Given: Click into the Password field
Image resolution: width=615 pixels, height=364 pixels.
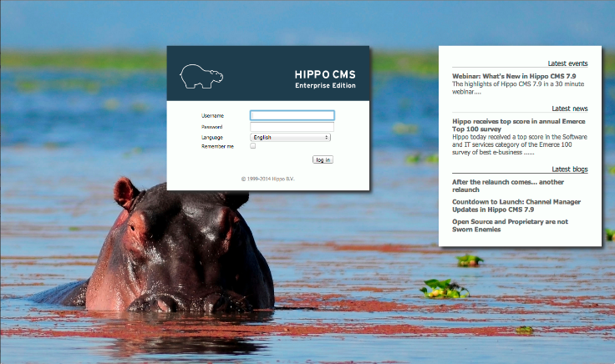Looking at the screenshot, I should tap(292, 127).
